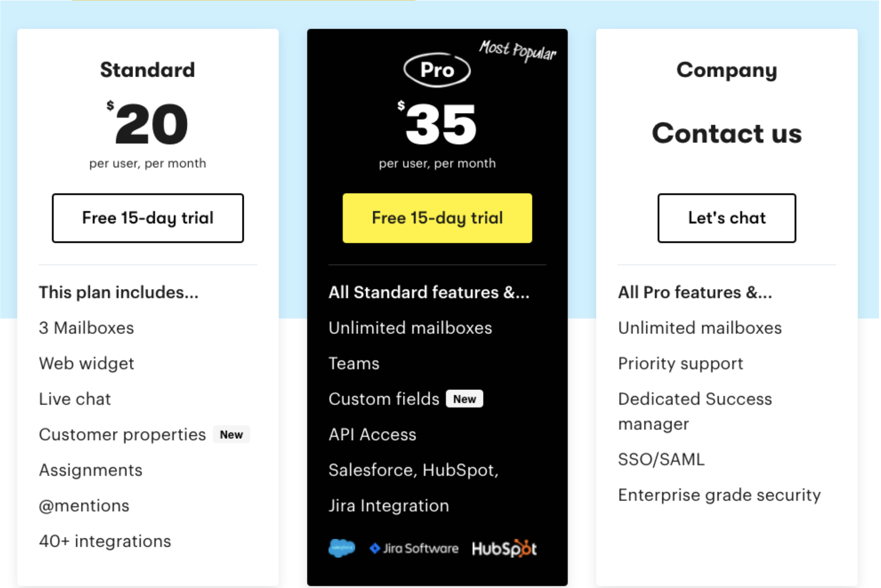
Task: Click the New badge beside Customer properties
Action: 231,434
